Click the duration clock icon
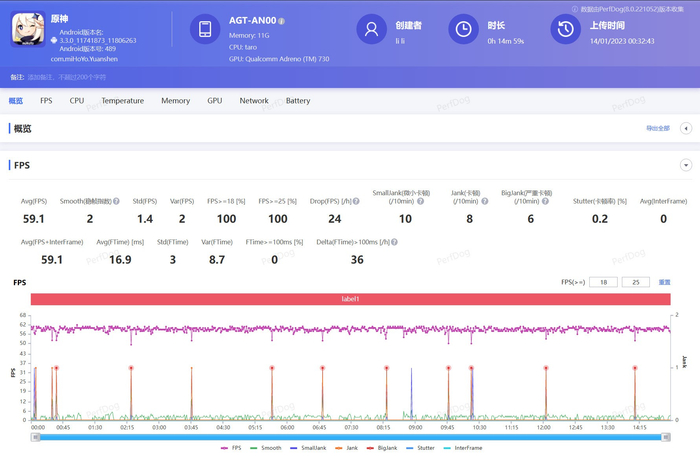This screenshot has height=458, width=700. [x=463, y=30]
